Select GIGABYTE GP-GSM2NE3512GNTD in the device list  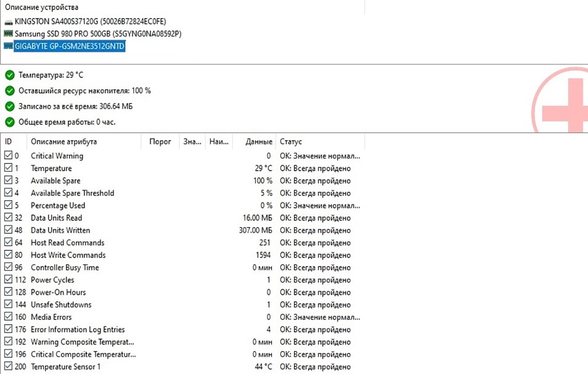pyautogui.click(x=69, y=46)
